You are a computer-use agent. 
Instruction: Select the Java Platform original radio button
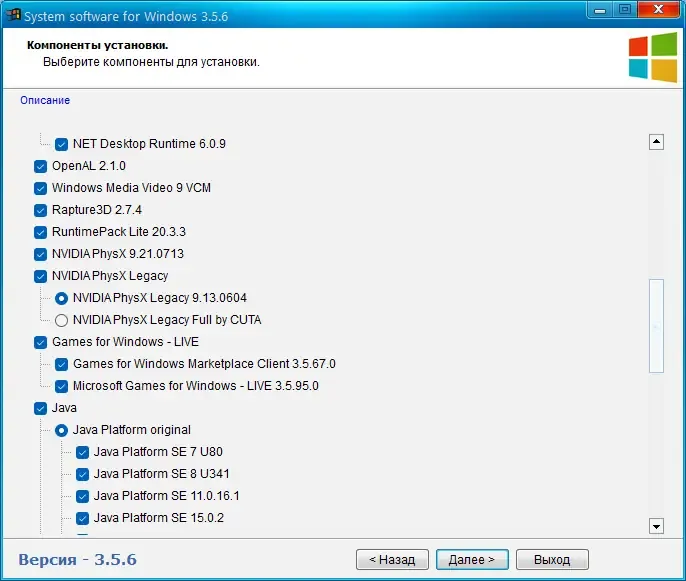pyautogui.click(x=61, y=430)
